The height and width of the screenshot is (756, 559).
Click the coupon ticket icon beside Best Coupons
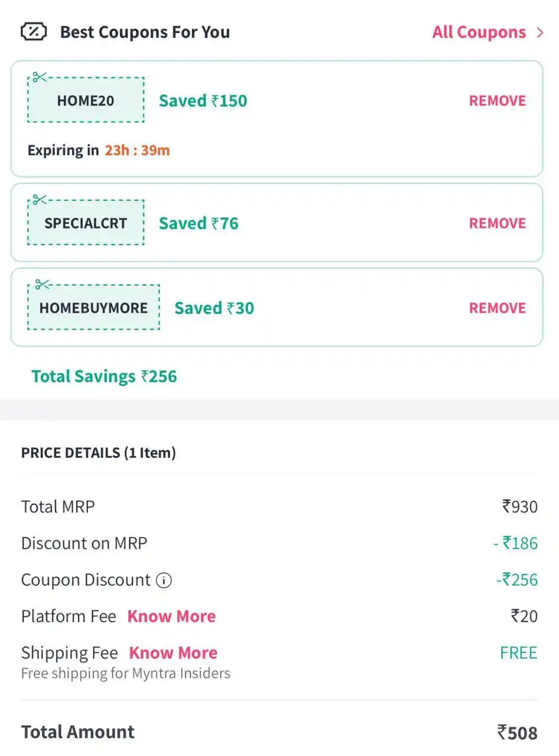(34, 32)
